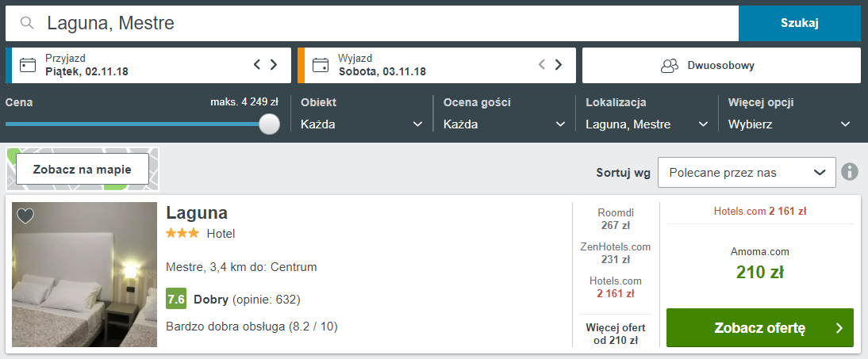Move the Przyjazd date one day back

(x=257, y=65)
